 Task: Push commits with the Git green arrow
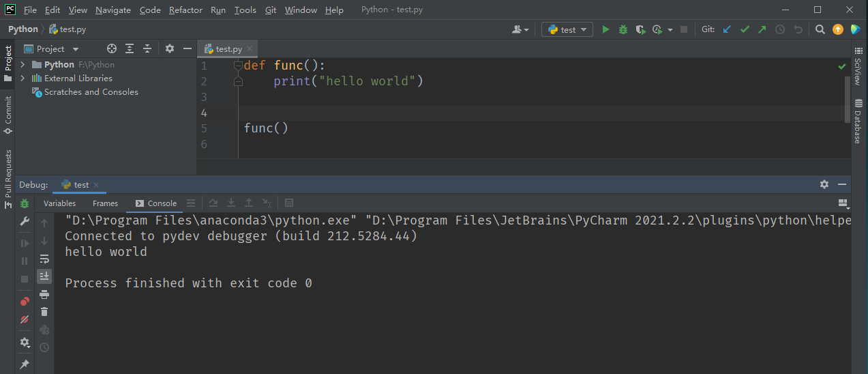pyautogui.click(x=762, y=29)
